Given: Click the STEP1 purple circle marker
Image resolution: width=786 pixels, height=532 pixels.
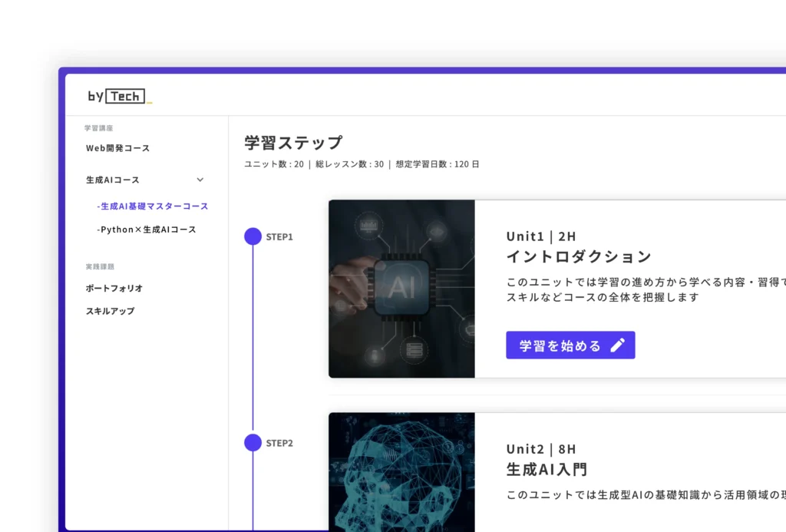Looking at the screenshot, I should 253,236.
